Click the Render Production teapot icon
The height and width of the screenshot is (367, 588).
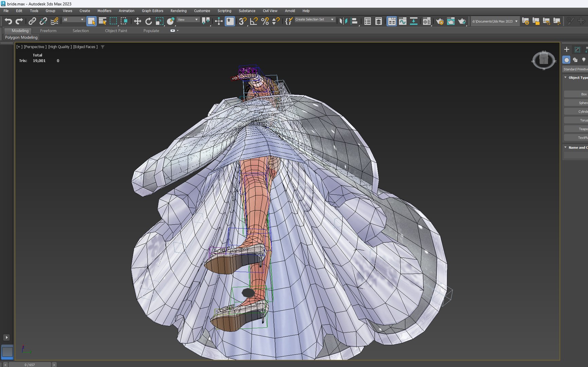(x=462, y=21)
